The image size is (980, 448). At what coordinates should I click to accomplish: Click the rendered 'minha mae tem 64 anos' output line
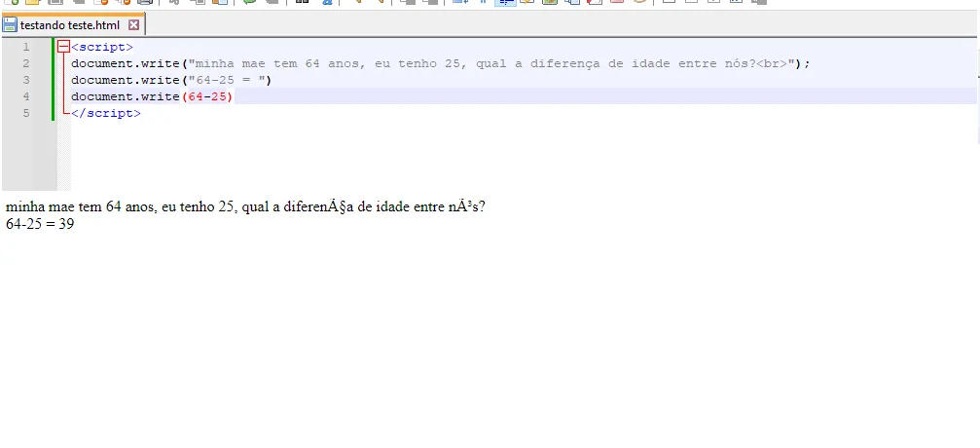[245, 206]
